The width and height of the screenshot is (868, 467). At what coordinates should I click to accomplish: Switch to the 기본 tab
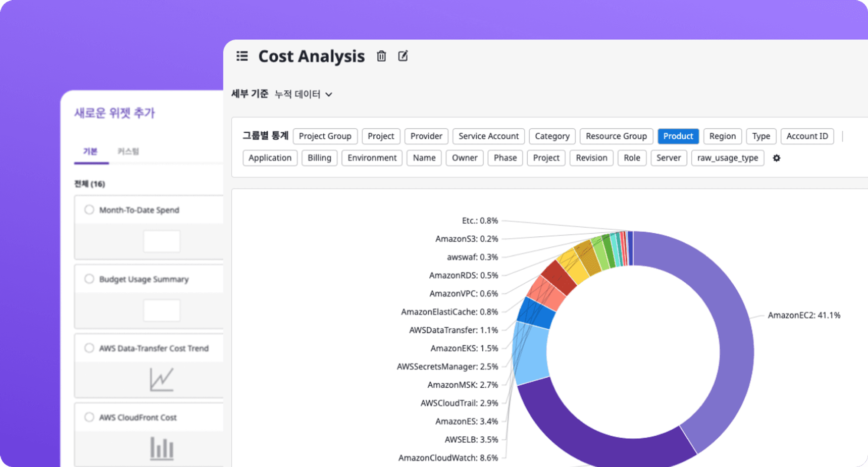[x=90, y=151]
